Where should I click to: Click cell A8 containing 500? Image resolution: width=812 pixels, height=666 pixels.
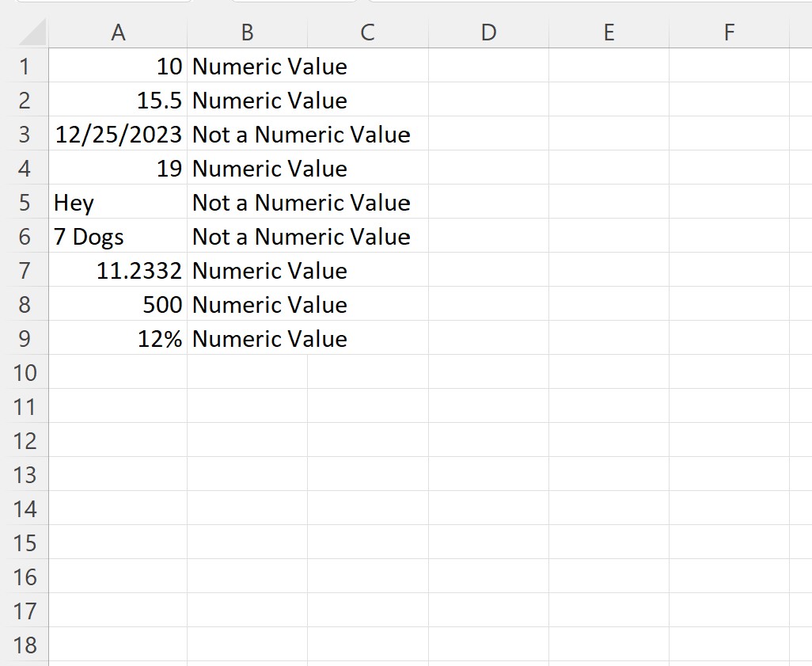119,305
